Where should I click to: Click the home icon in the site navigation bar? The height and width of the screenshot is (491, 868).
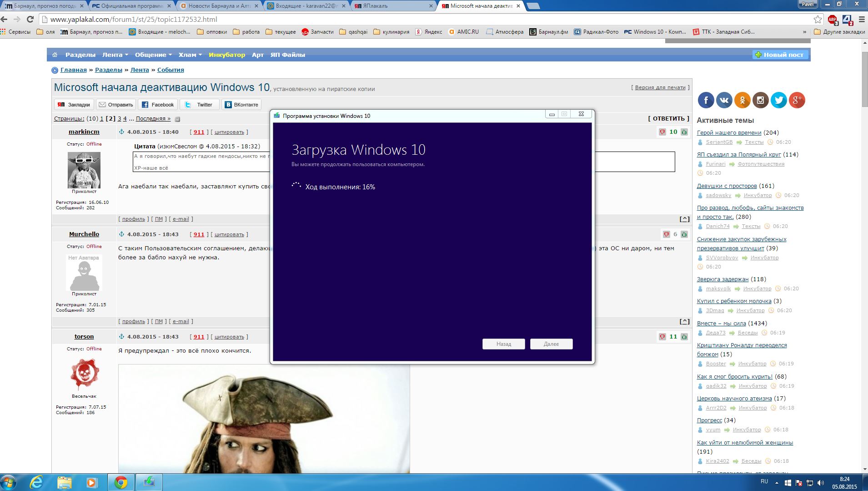(x=55, y=55)
